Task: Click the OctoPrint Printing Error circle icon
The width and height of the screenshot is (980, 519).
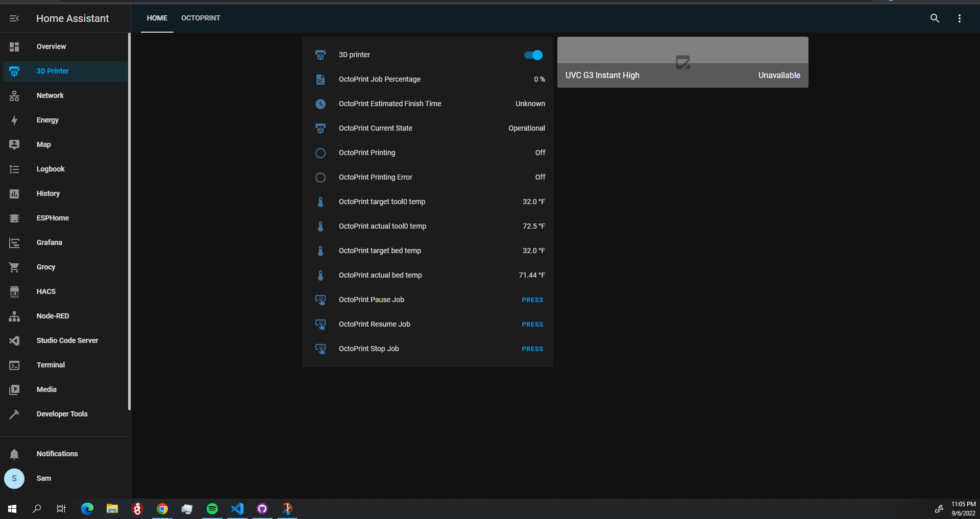Action: [321, 178]
